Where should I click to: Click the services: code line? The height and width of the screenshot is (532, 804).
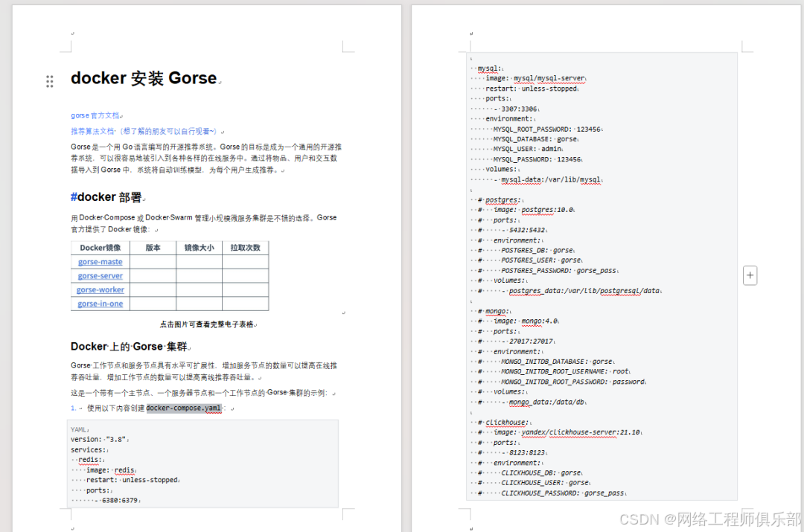(89, 450)
